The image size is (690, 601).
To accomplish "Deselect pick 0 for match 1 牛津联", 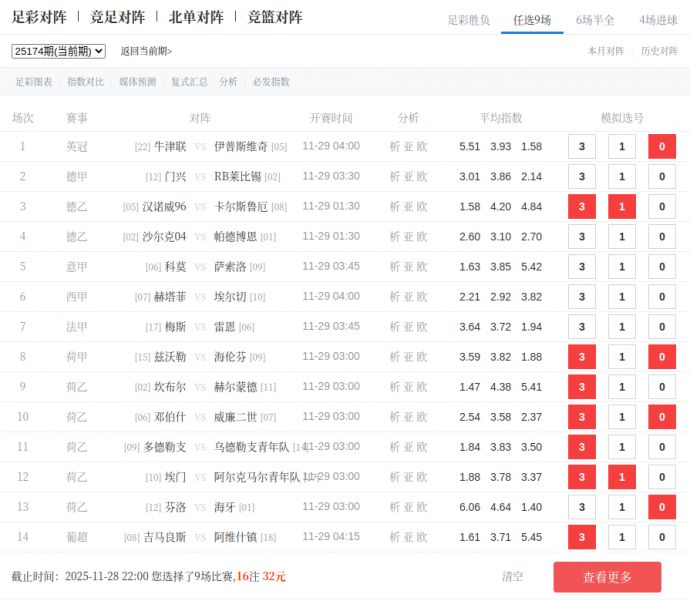I will click(662, 147).
